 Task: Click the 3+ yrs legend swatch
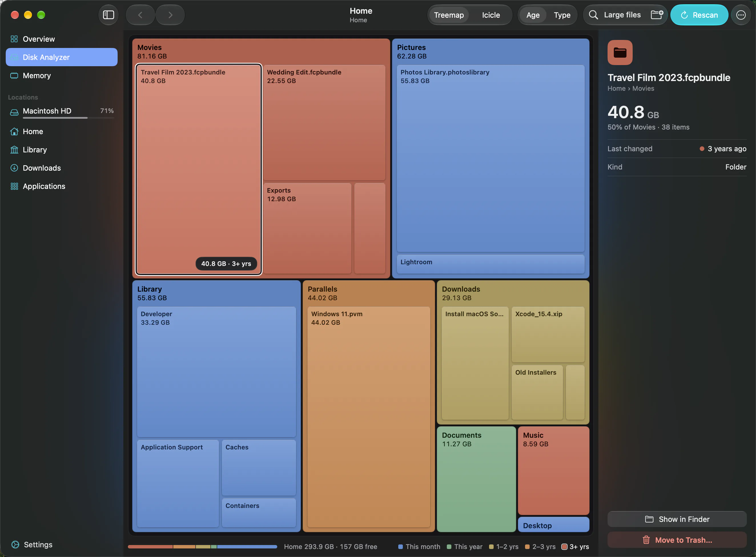[564, 547]
